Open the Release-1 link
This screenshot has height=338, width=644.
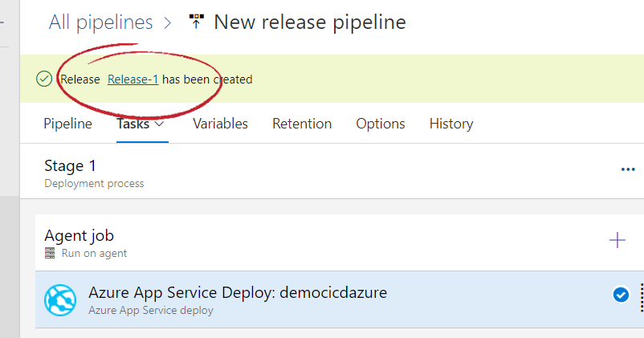click(x=132, y=79)
